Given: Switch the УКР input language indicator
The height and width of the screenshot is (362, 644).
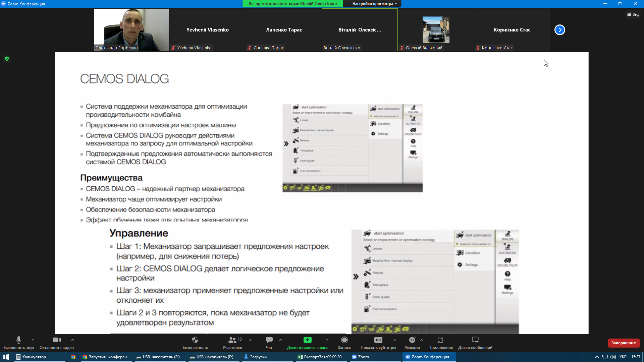Looking at the screenshot, I should pyautogui.click(x=623, y=357).
